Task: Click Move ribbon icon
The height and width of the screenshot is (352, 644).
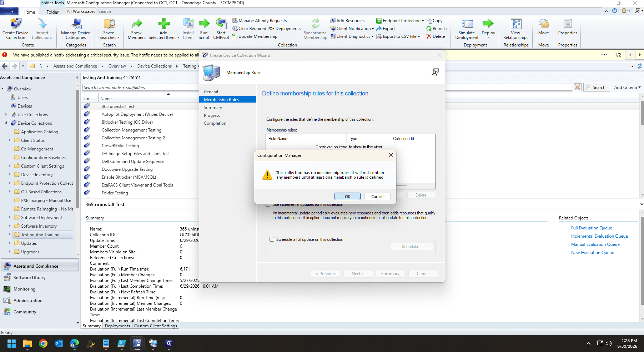Action: click(x=544, y=27)
